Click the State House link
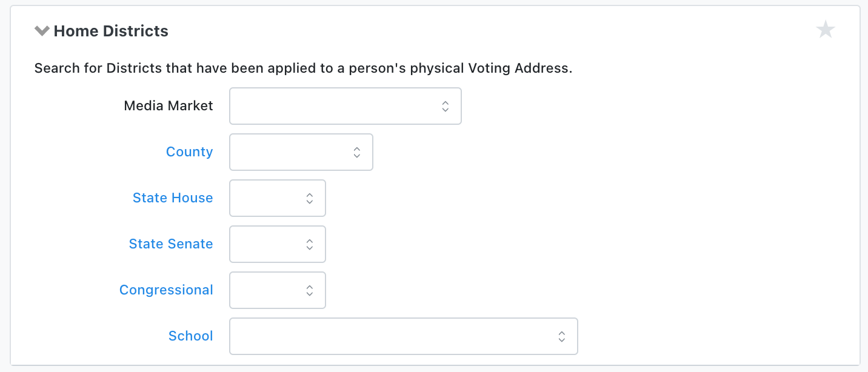This screenshot has width=868, height=372. [173, 198]
